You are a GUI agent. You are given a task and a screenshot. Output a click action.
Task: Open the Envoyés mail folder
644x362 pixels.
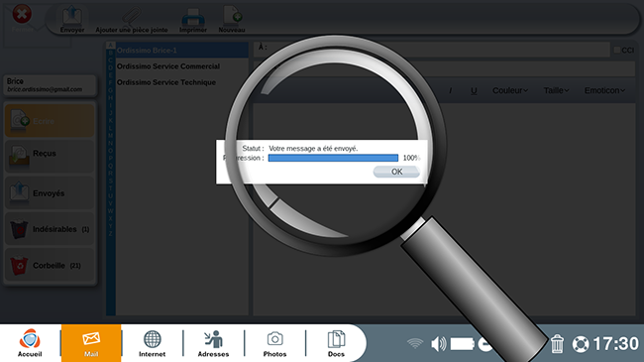pyautogui.click(x=50, y=192)
